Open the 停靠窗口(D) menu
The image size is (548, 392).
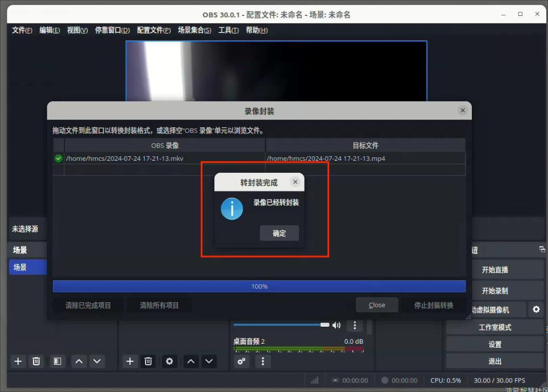112,31
